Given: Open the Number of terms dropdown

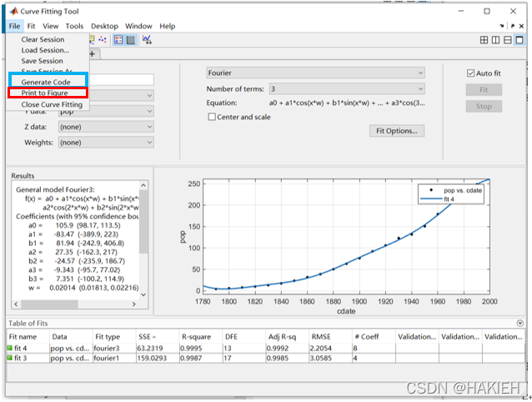Looking at the screenshot, I should click(x=347, y=89).
